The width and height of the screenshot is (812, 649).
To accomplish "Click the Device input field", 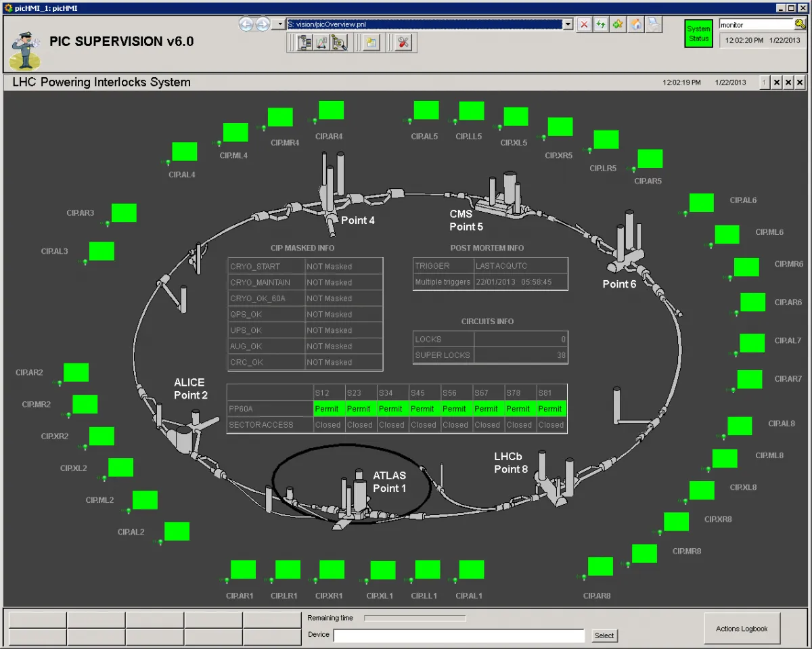I will [x=458, y=635].
